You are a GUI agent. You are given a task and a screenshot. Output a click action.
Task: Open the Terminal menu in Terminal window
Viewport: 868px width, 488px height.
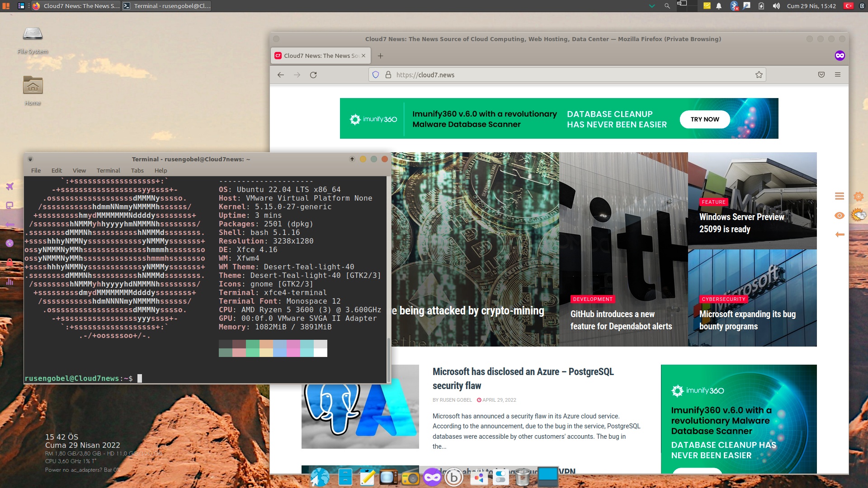(108, 170)
